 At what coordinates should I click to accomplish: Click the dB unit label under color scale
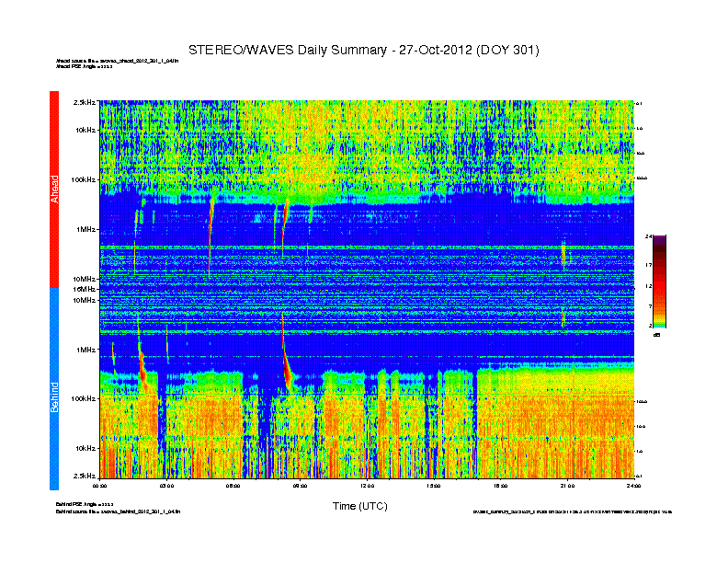[657, 335]
